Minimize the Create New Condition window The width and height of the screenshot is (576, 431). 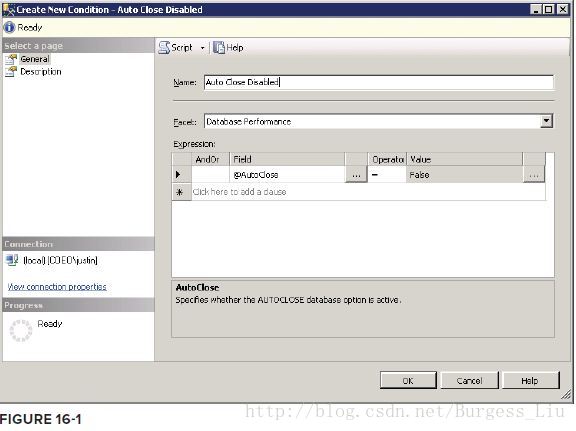coord(536,9)
